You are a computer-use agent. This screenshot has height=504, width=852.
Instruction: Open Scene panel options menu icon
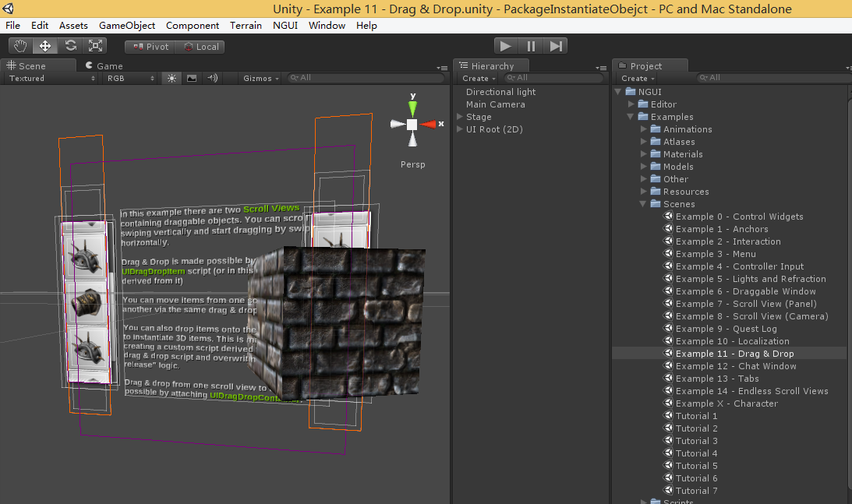click(442, 68)
